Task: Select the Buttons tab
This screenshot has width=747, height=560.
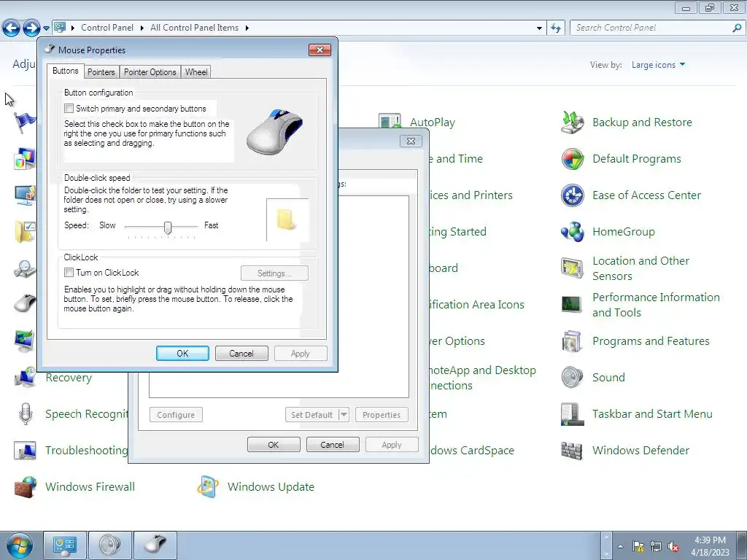Action: click(x=65, y=71)
